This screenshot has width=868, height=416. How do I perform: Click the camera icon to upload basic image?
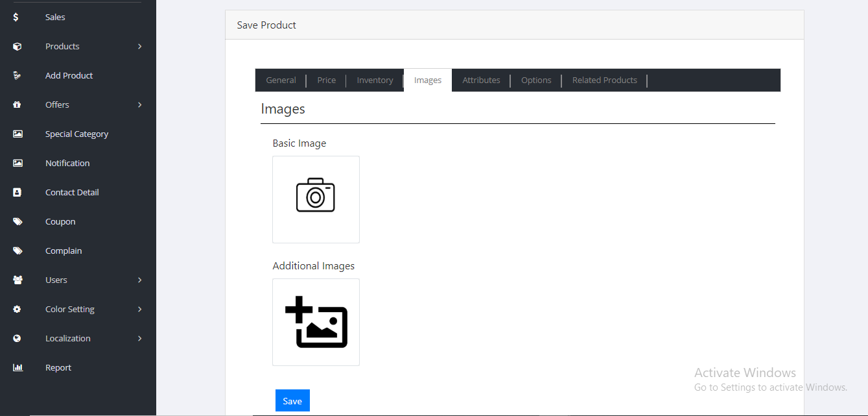316,195
